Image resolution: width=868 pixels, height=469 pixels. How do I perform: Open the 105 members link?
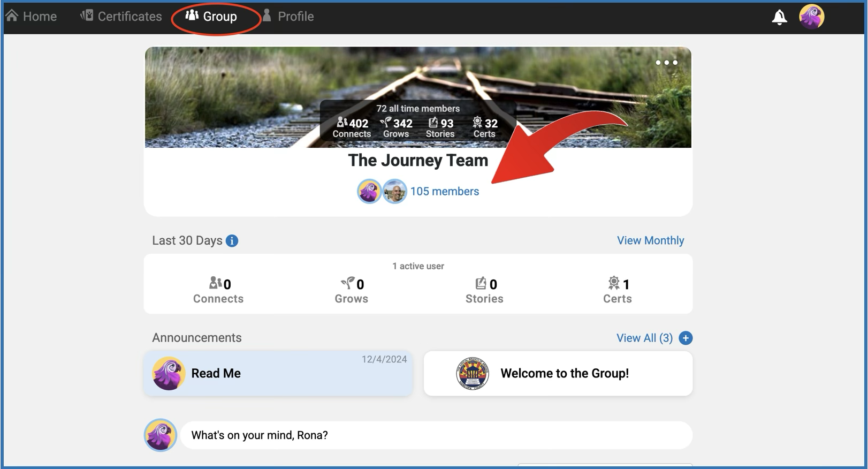pos(444,192)
